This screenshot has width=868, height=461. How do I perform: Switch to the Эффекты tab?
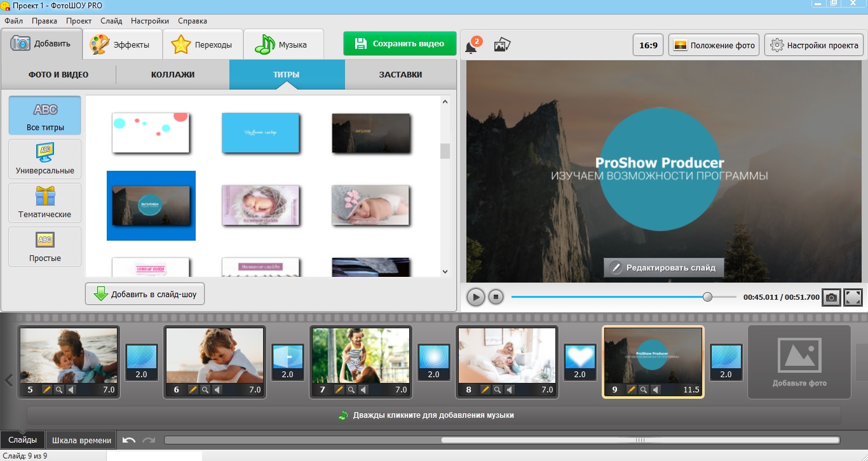tap(122, 44)
